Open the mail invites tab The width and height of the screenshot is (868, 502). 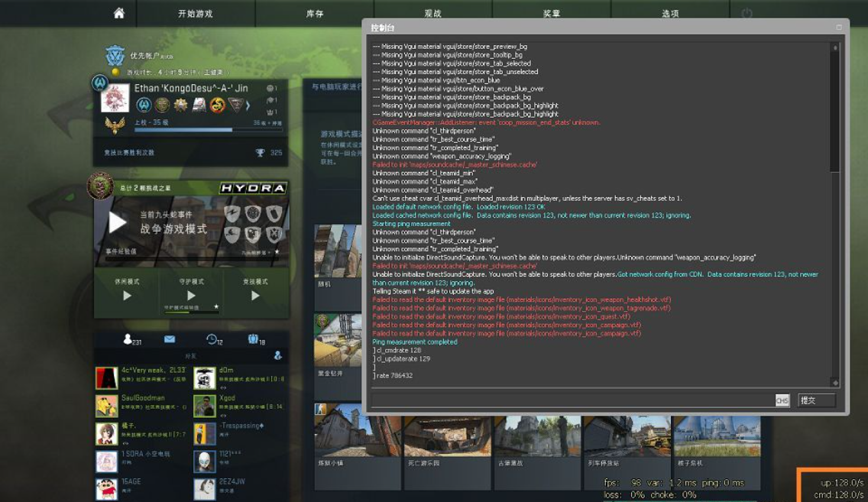170,338
